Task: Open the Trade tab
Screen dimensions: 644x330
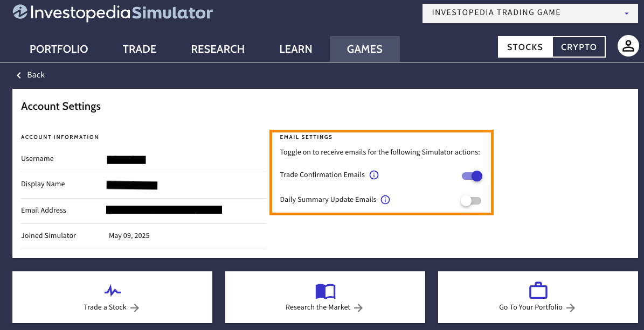Action: tap(139, 49)
